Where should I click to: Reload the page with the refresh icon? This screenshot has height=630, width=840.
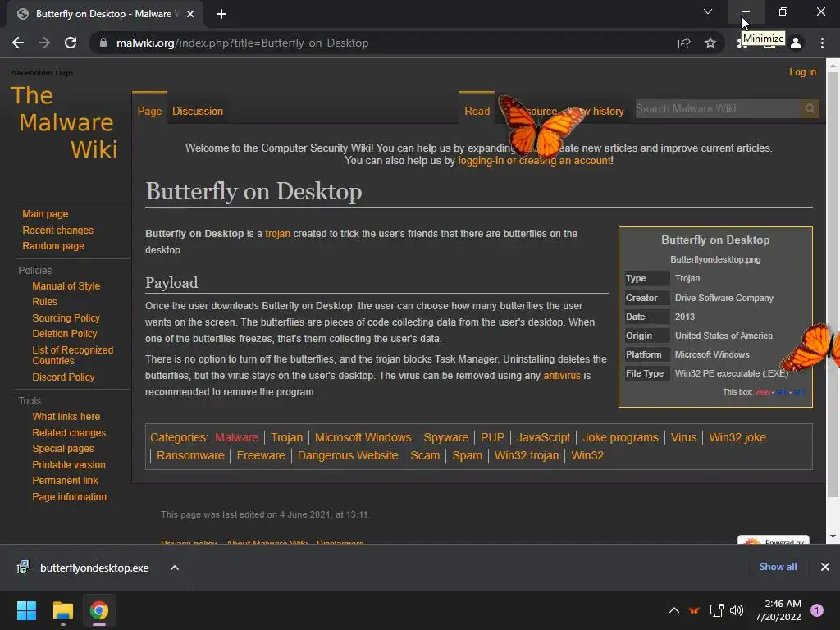pyautogui.click(x=71, y=43)
